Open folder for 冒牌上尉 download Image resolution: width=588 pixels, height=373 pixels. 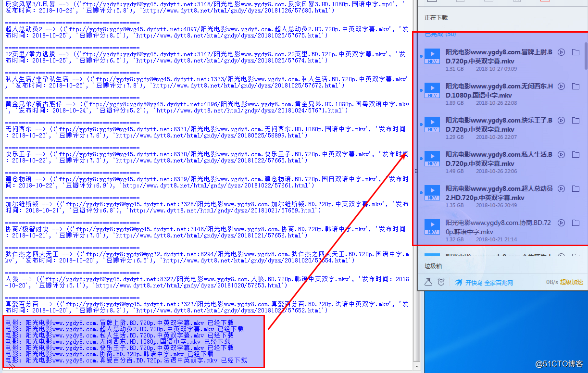[575, 52]
